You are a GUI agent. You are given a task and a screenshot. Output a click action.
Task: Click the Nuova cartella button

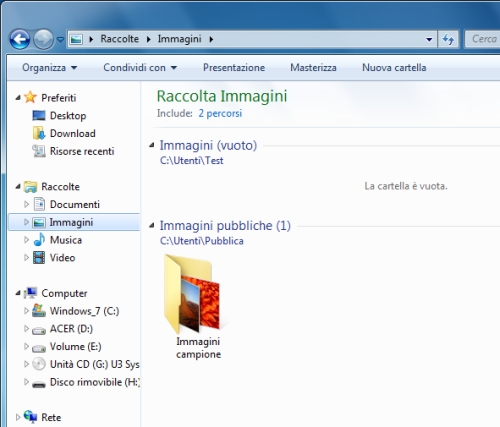[394, 68]
